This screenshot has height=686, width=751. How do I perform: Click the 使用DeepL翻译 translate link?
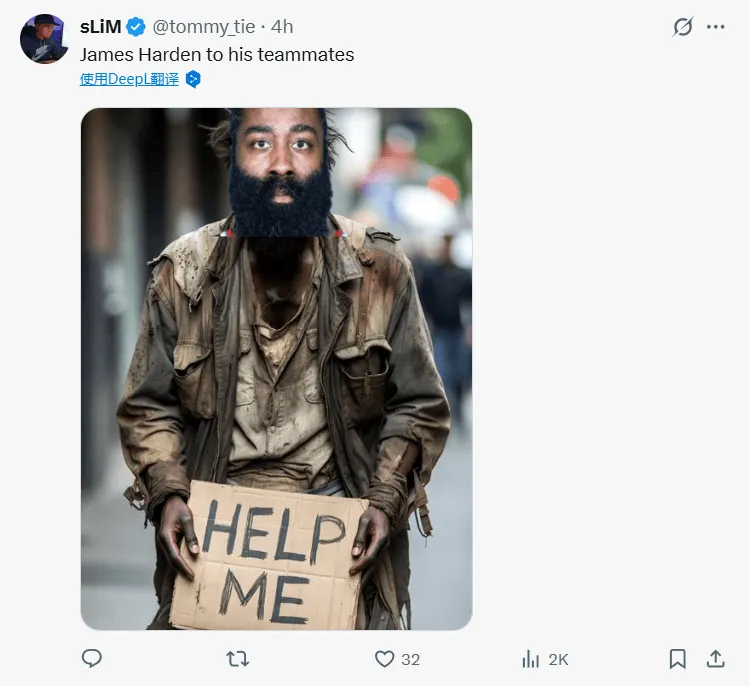coord(129,79)
